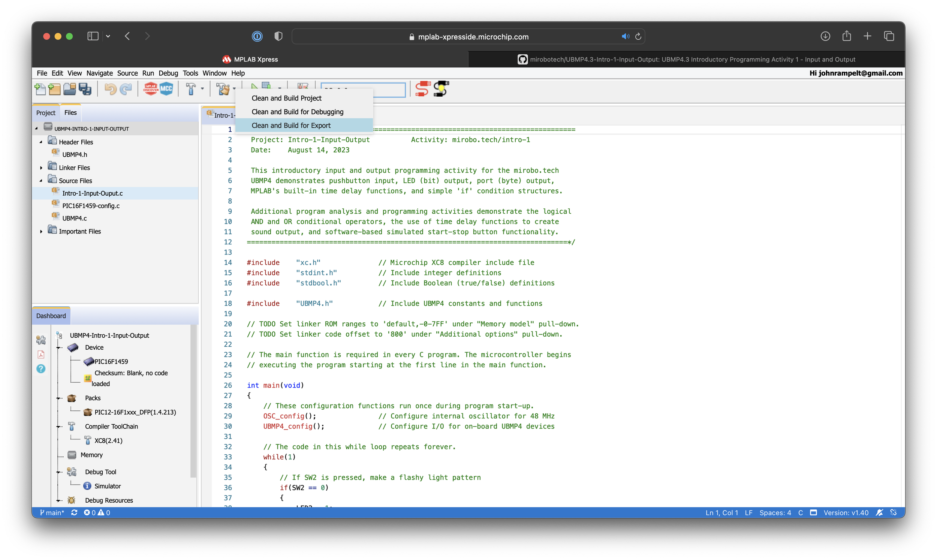Click the Redo arrow icon
Viewport: 937px width, 560px height.
126,89
